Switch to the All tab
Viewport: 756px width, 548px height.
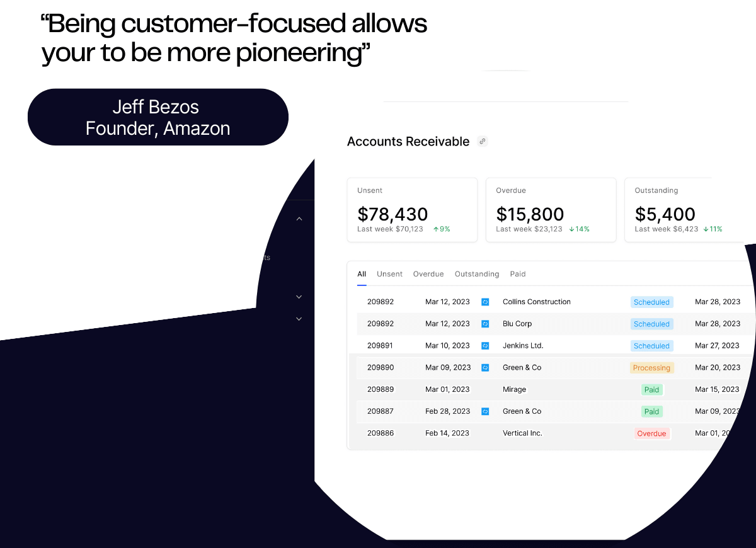(362, 274)
